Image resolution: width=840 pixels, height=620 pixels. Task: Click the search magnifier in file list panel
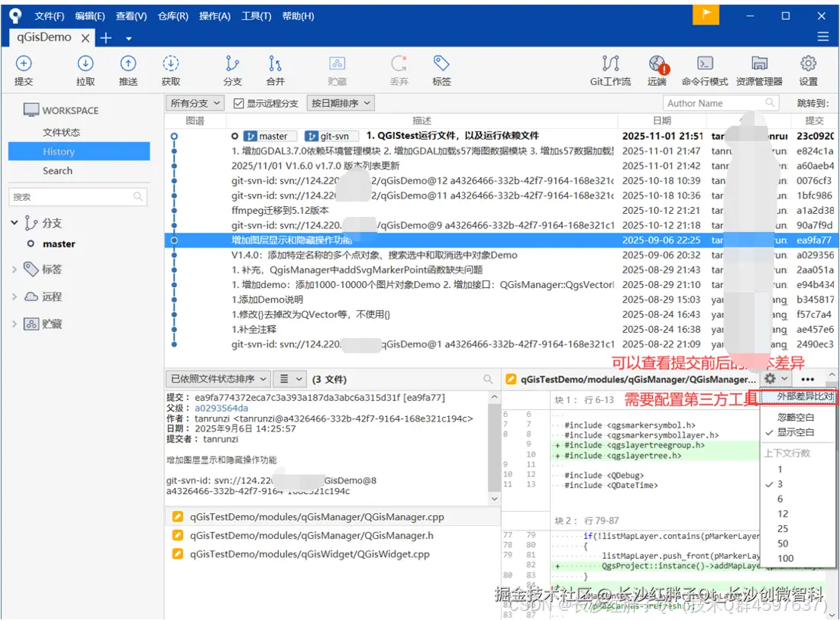[487, 379]
